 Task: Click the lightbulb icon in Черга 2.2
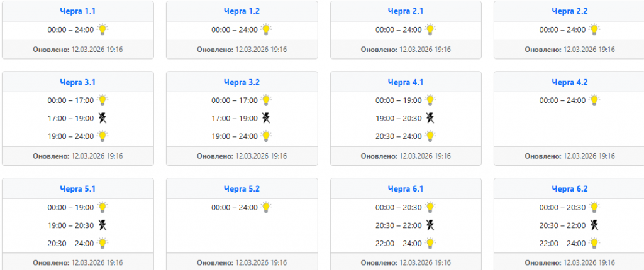pos(594,30)
